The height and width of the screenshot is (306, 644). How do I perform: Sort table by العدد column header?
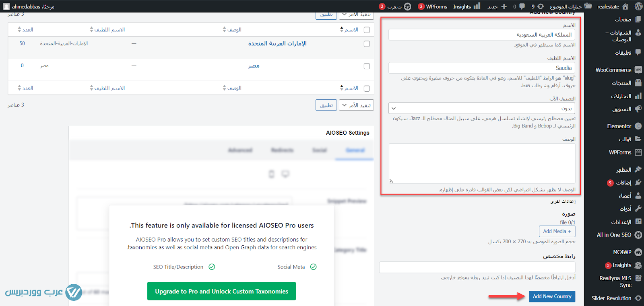click(26, 30)
